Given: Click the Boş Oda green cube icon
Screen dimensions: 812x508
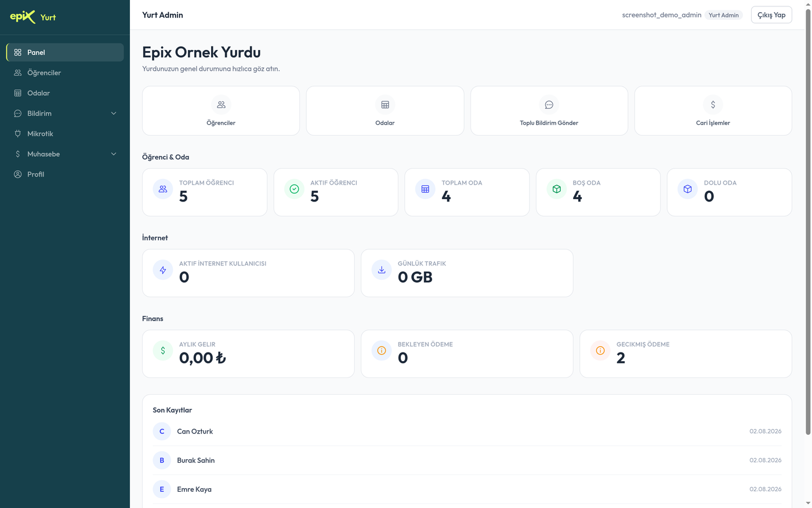Looking at the screenshot, I should (x=557, y=189).
